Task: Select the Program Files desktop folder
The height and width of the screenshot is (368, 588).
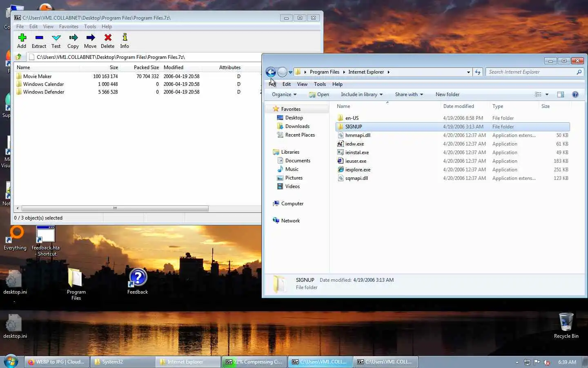Action: [76, 284]
